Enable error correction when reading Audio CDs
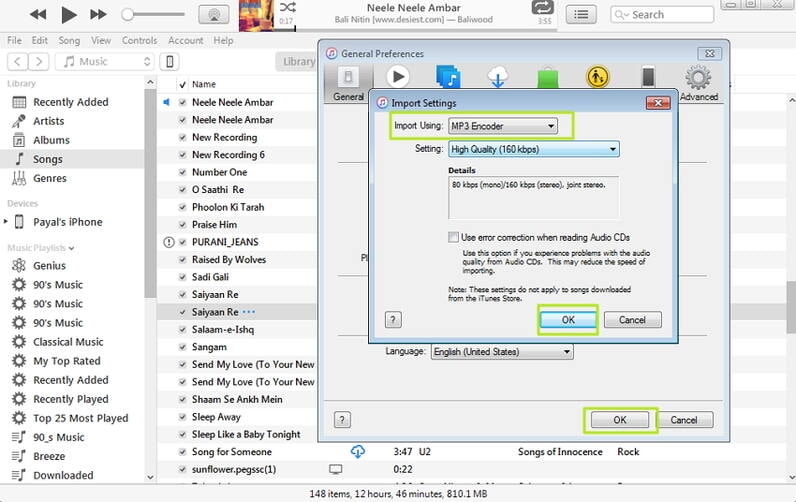 453,237
